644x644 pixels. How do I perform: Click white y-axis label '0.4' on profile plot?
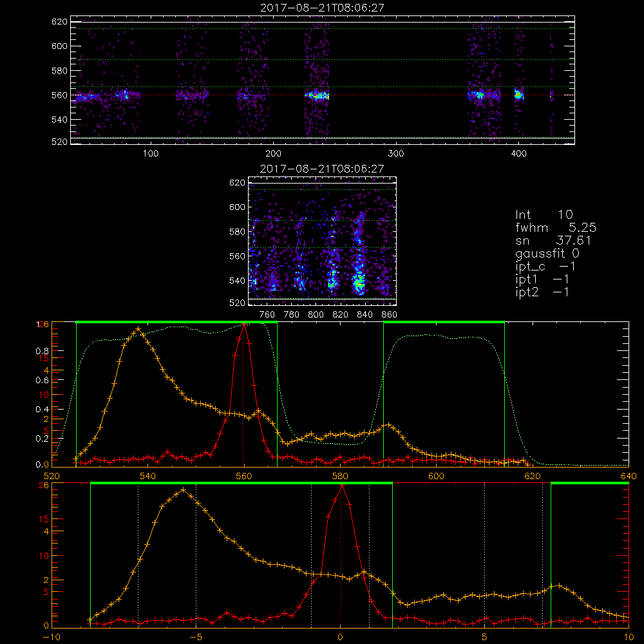click(42, 409)
